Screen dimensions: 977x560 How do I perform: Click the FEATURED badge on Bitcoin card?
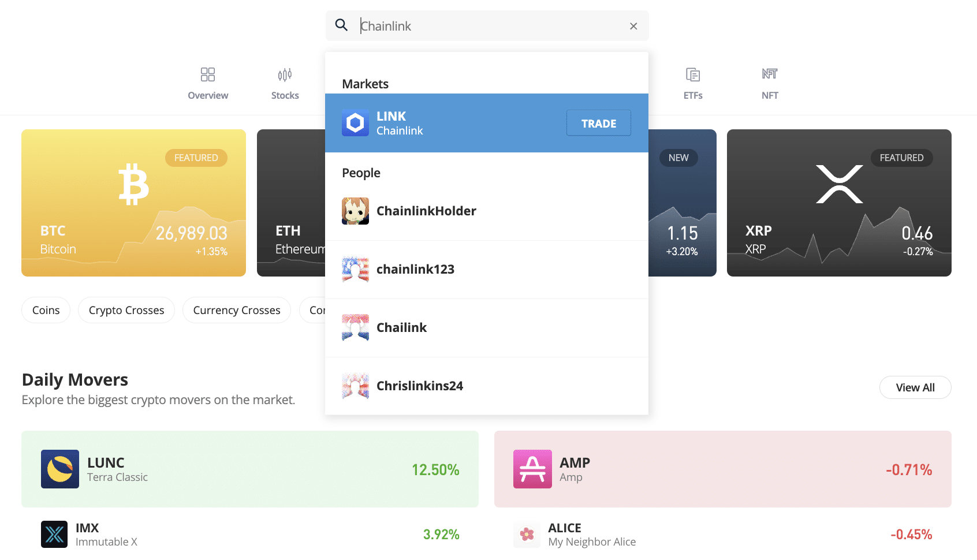[196, 158]
